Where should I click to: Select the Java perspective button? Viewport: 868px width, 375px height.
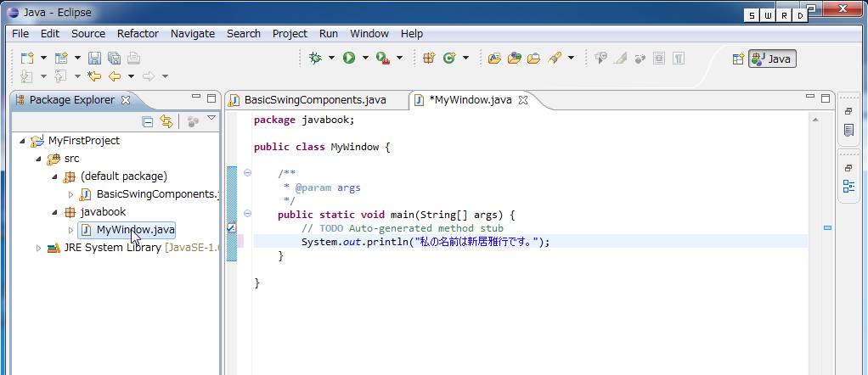(772, 59)
